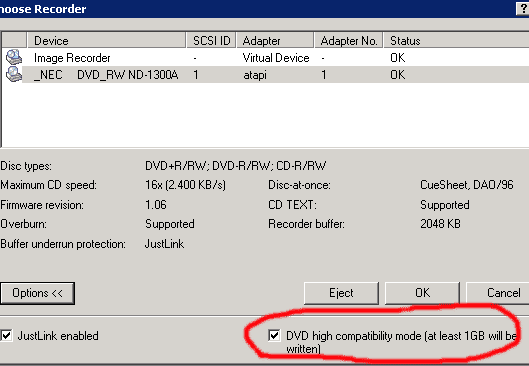The width and height of the screenshot is (529, 366).
Task: Click the Overburn: label
Action: [x=23, y=224]
